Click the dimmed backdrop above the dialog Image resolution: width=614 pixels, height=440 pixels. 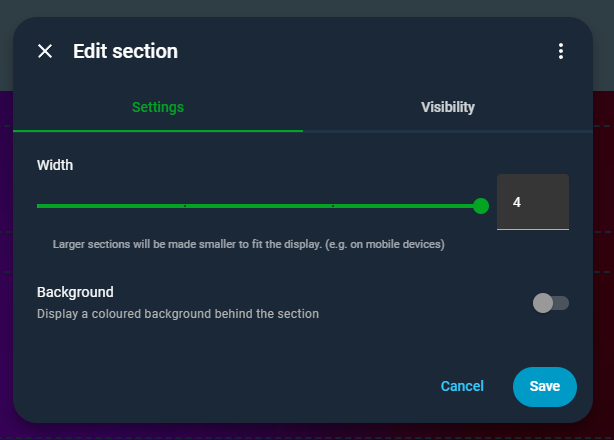click(300, 7)
